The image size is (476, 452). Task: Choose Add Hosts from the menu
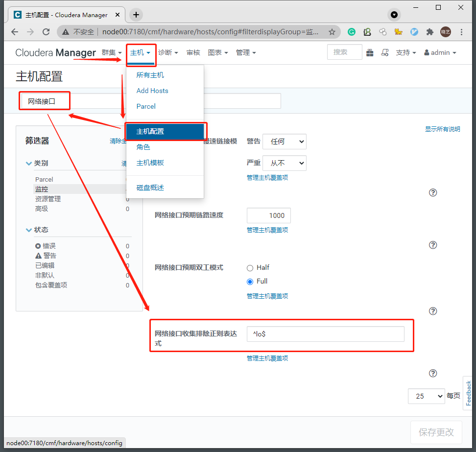152,91
